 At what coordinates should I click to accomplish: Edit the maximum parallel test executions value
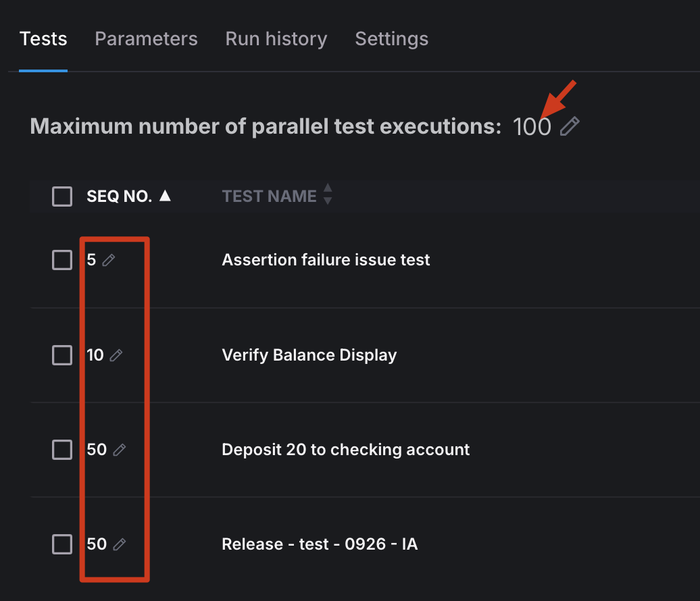570,126
